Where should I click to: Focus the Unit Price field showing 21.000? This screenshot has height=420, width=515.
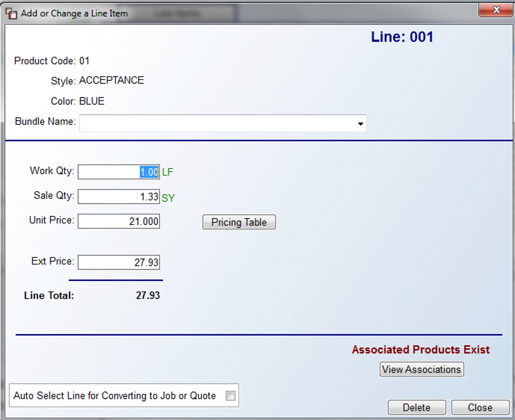[118, 221]
